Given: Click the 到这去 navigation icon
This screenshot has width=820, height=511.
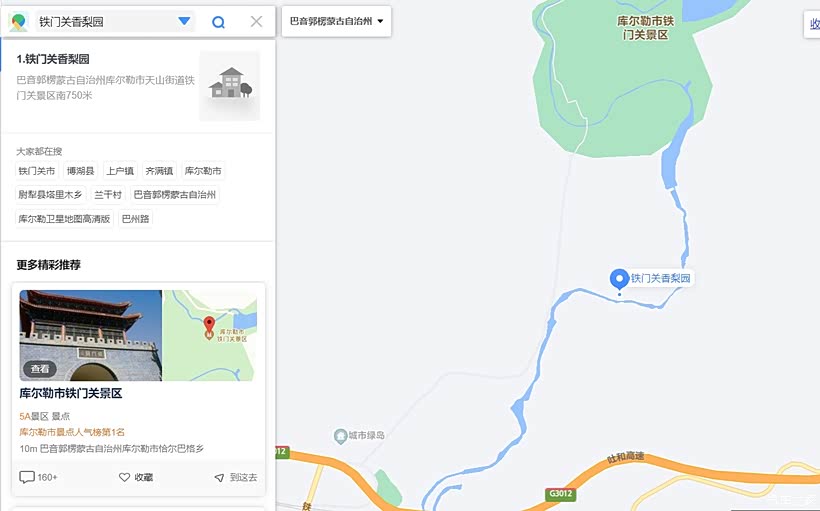Looking at the screenshot, I should coord(220,478).
